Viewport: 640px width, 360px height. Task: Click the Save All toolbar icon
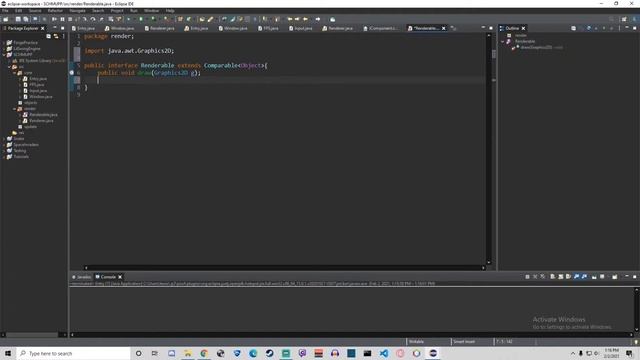26,19
